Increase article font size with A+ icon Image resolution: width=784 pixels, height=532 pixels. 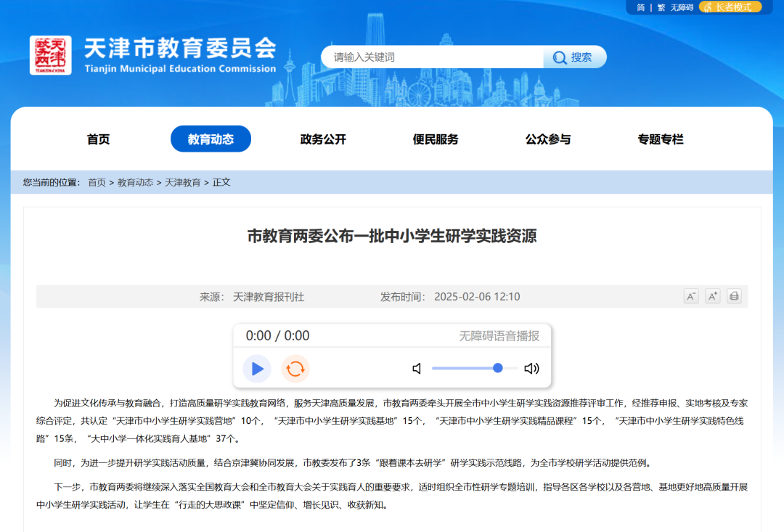click(x=712, y=296)
